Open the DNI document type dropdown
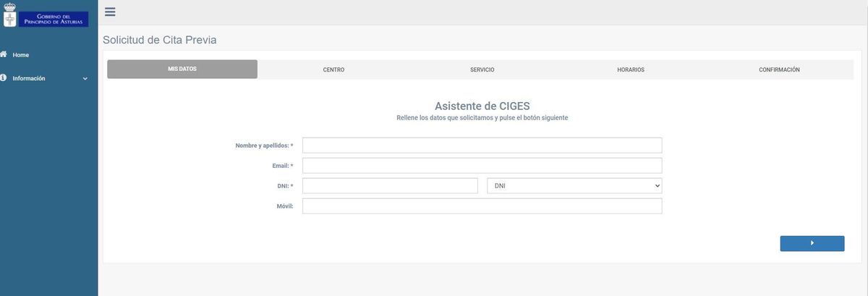This screenshot has height=296, width=868. coord(574,186)
